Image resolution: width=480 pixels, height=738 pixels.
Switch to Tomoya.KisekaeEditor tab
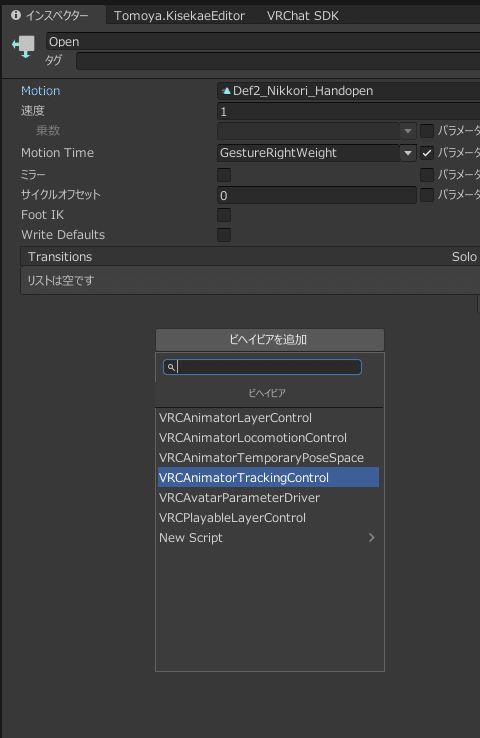pos(179,16)
